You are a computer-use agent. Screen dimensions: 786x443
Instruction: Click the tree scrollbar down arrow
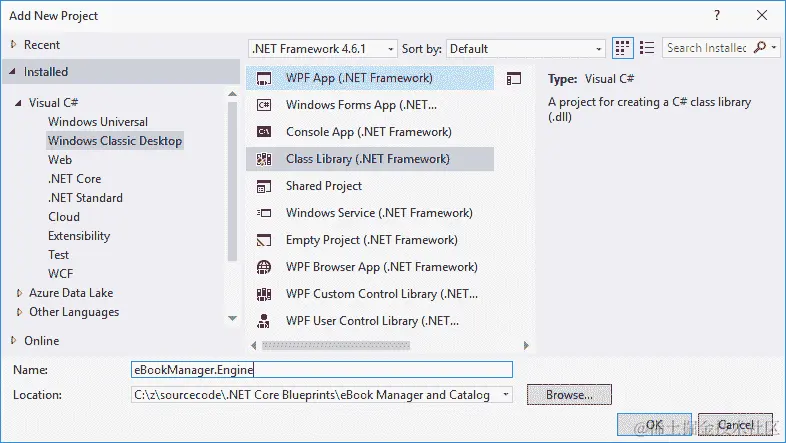232,318
